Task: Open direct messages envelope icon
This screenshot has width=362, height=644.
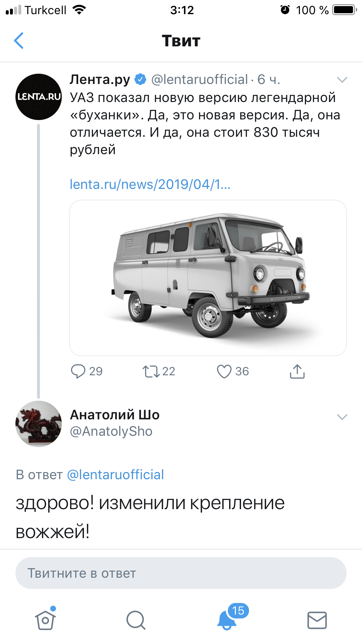Action: (x=317, y=620)
